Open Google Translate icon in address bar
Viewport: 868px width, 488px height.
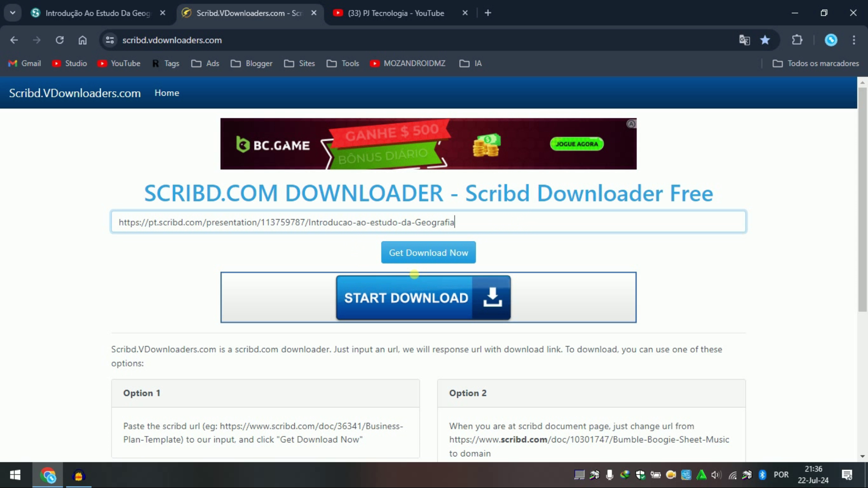[745, 40]
